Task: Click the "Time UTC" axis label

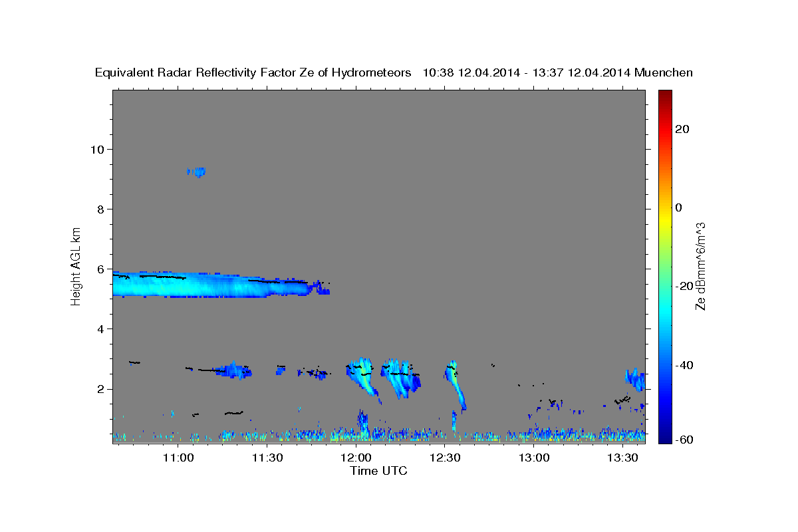Action: pos(378,471)
